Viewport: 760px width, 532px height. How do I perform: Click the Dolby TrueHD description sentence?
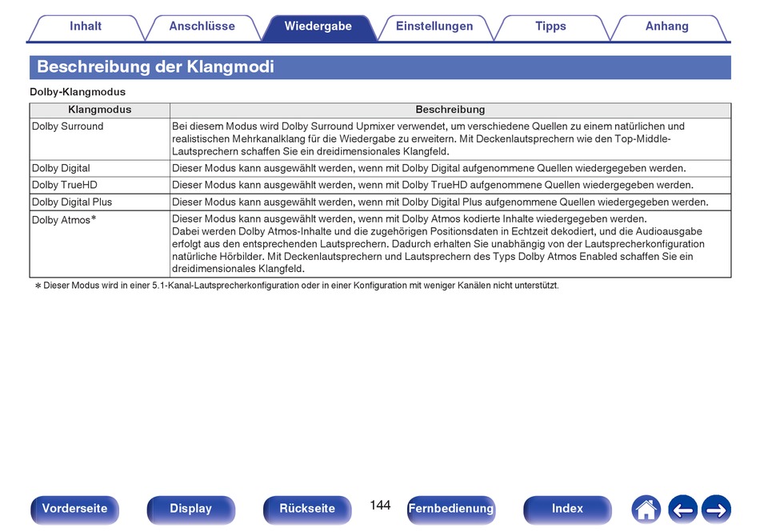tap(433, 185)
